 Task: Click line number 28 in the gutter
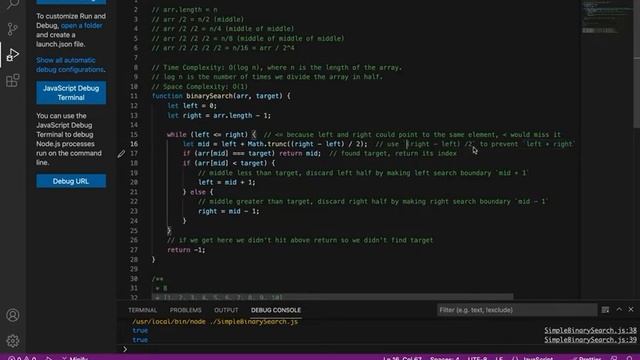click(x=134, y=260)
